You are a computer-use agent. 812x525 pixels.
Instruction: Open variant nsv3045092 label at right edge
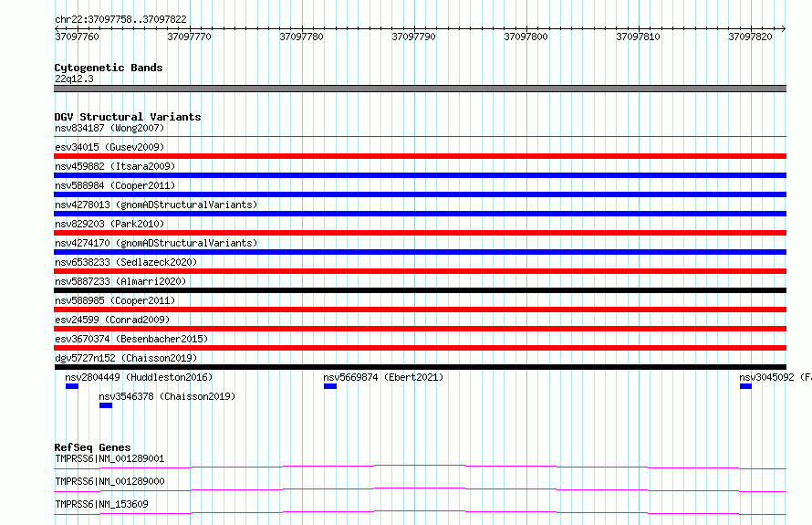pyautogui.click(x=776, y=377)
